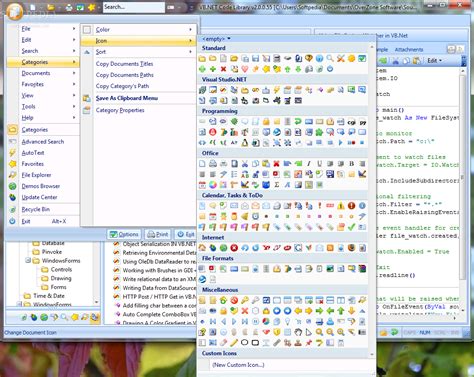
Task: Pick the floppy disk icon in Standard section
Action: (x=255, y=59)
